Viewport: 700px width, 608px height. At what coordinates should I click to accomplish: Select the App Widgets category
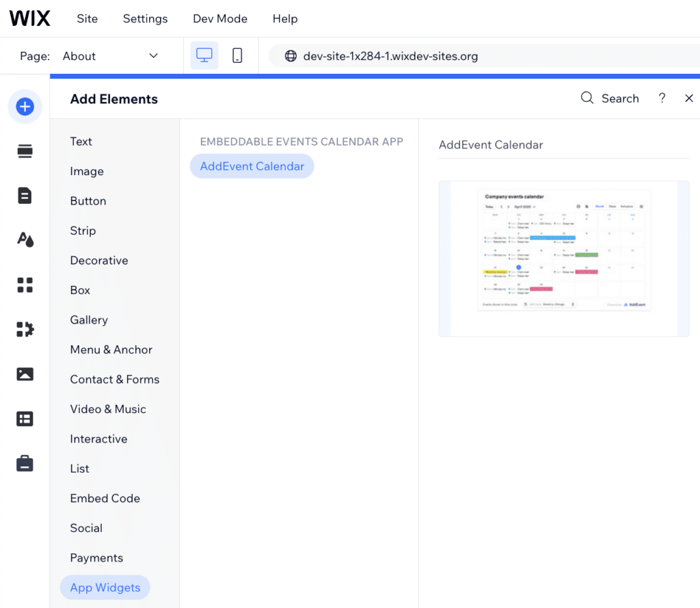coord(105,587)
